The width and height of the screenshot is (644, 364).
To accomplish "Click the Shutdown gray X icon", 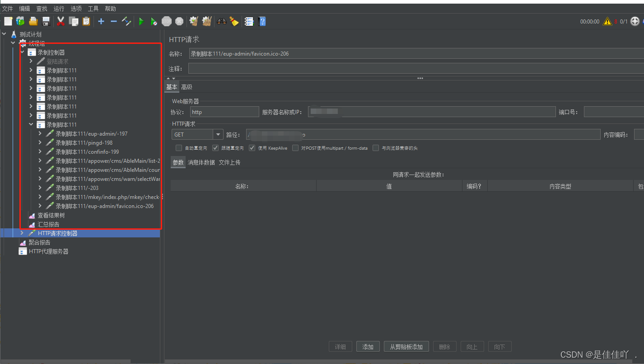I will tap(179, 21).
